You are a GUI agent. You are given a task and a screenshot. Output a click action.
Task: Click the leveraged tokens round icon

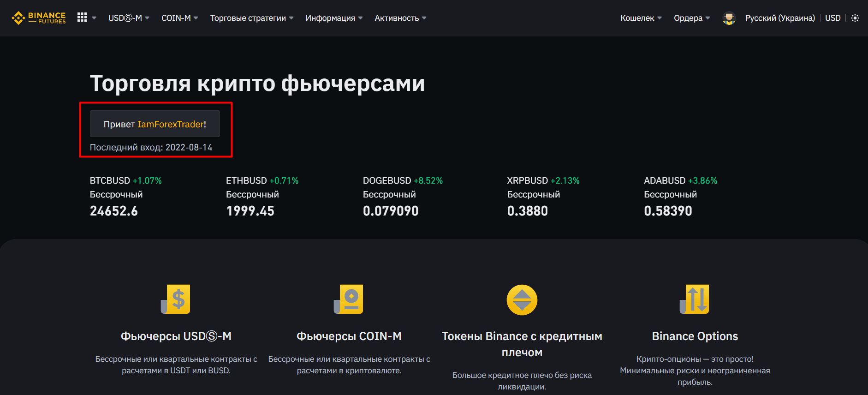coord(522,300)
